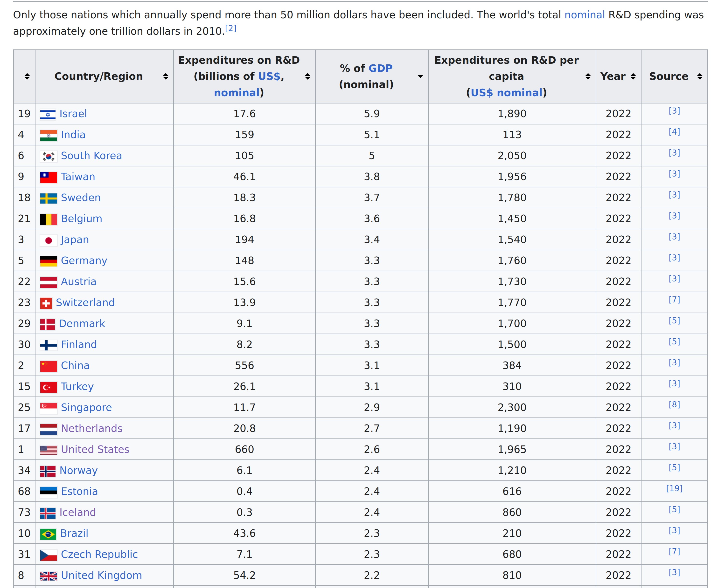This screenshot has width=711, height=588.
Task: Click the Sweden flag icon
Action: coord(49,198)
